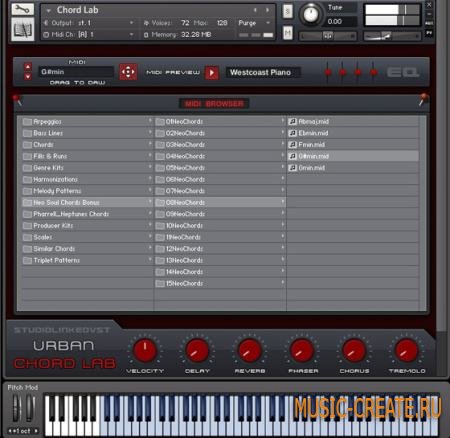The image size is (450, 438).
Task: Open the 12NeoChords folder
Action: pos(220,249)
